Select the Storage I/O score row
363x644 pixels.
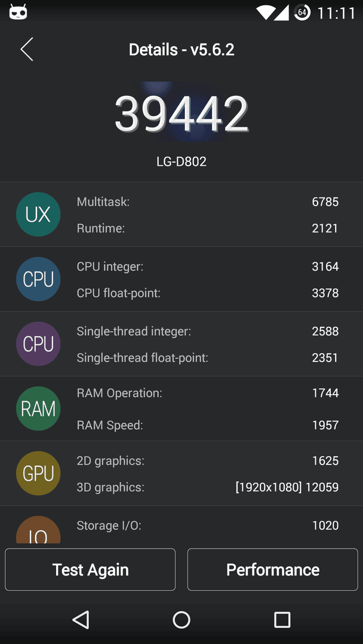point(208,525)
